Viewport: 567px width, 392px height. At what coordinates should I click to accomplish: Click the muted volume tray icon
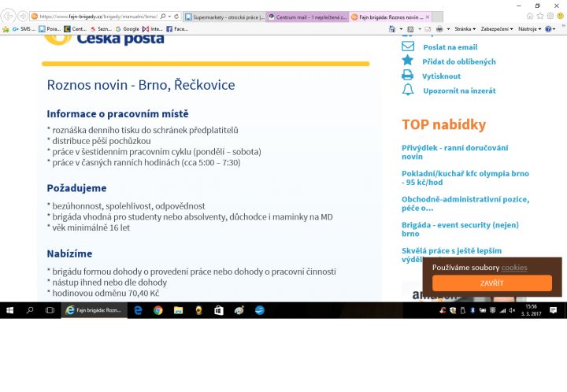512,310
